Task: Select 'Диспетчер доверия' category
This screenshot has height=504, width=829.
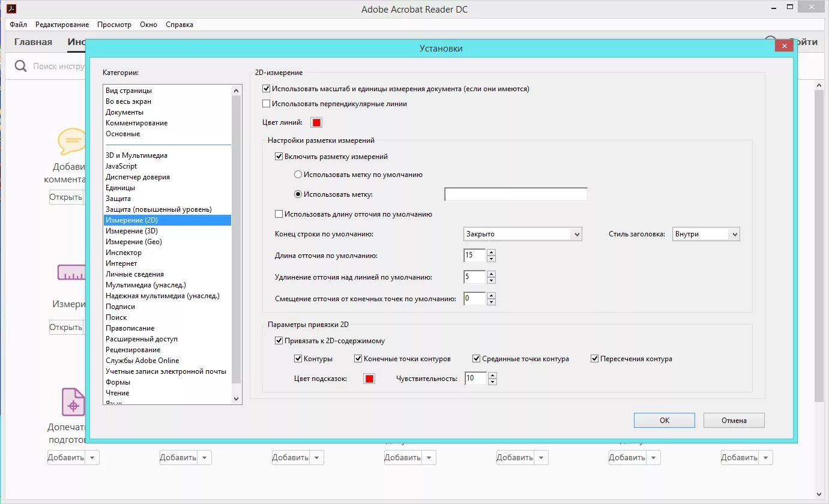Action: [x=138, y=177]
